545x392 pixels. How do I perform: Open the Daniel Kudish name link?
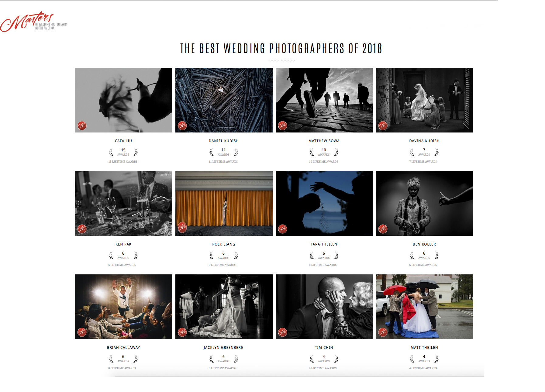click(224, 141)
